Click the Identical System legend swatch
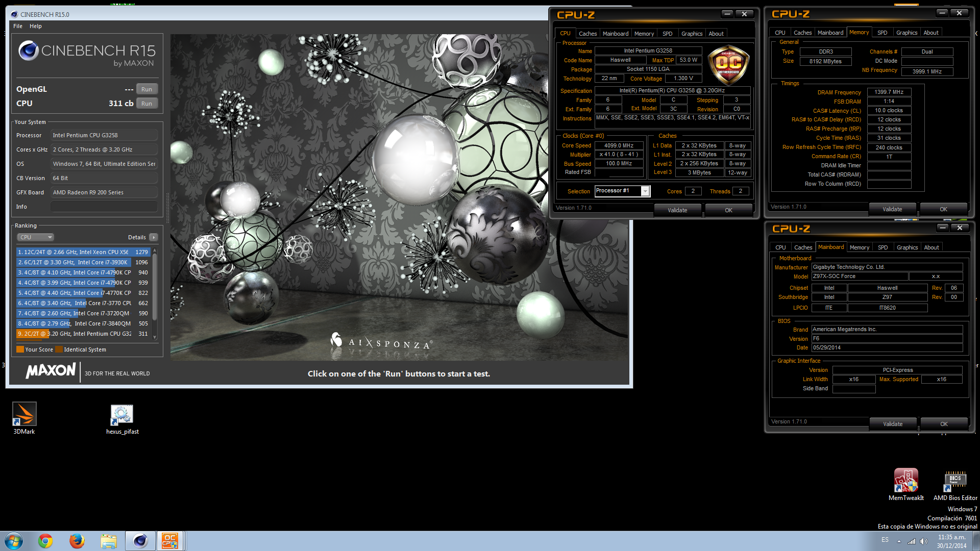The height and width of the screenshot is (551, 980). click(59, 349)
